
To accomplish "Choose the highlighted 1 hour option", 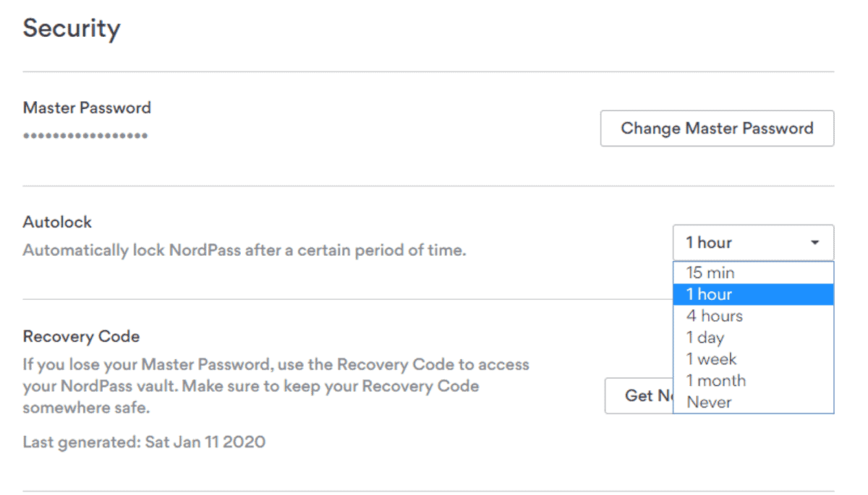I will pos(753,294).
